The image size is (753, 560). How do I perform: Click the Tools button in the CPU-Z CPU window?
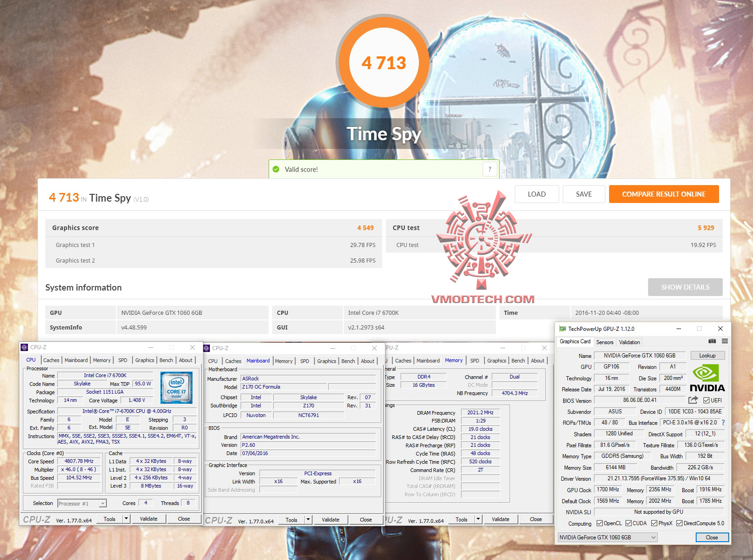coord(110,519)
